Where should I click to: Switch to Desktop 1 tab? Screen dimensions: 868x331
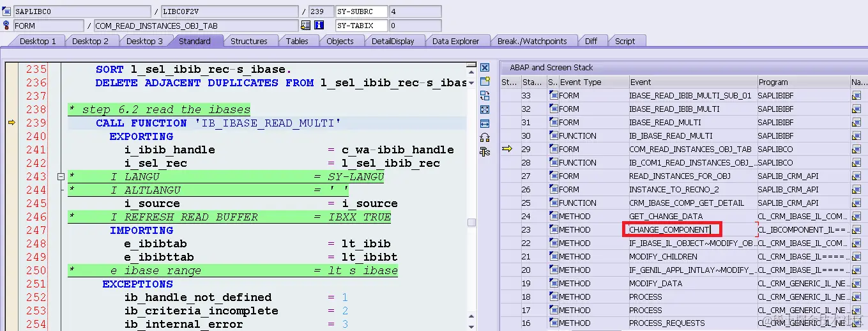38,41
